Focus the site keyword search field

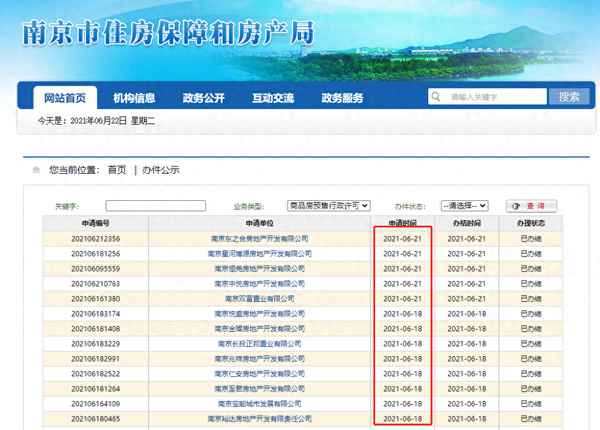(x=488, y=96)
